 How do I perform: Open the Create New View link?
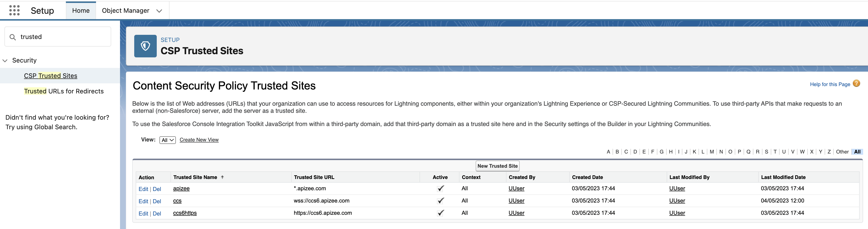tap(199, 140)
